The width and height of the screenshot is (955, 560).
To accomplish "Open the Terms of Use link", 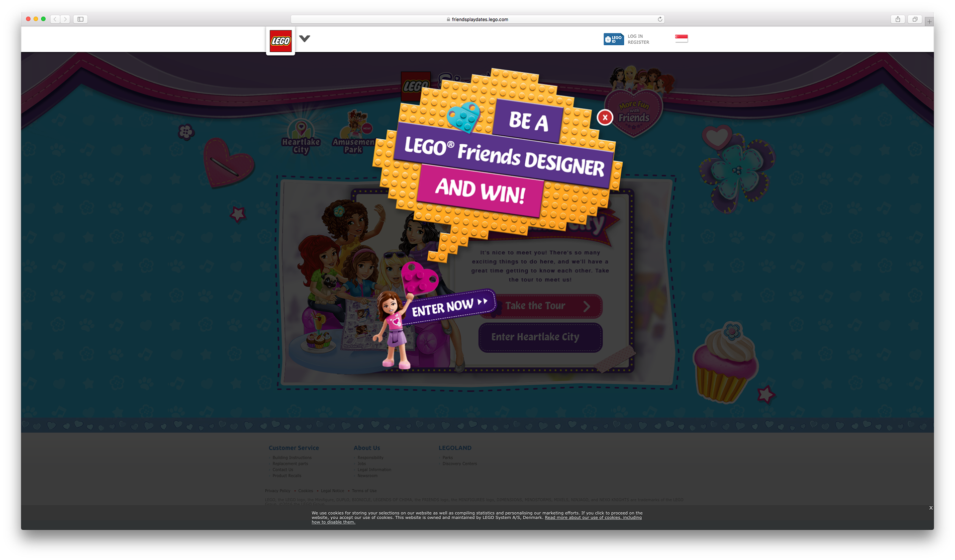I will 364,491.
